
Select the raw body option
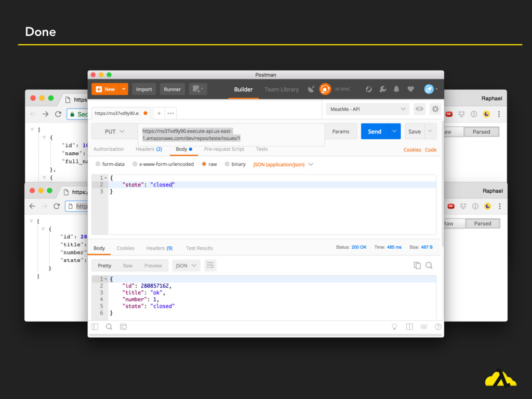pyautogui.click(x=204, y=164)
